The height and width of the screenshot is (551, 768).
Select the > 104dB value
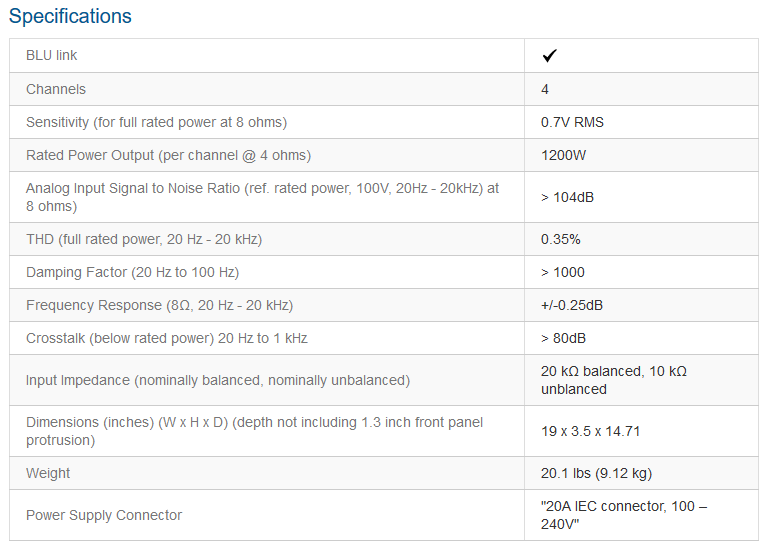[567, 197]
